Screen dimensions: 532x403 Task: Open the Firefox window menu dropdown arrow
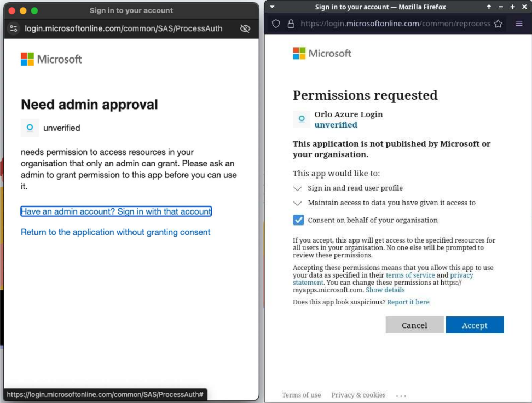click(x=272, y=7)
